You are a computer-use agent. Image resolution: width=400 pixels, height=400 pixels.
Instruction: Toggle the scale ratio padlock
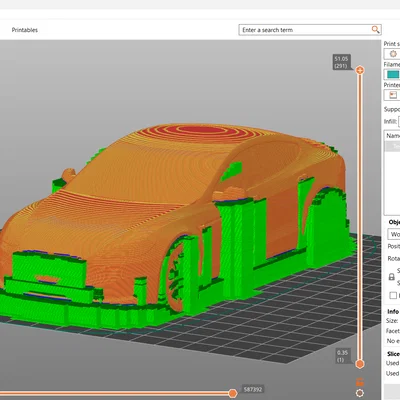[x=392, y=277]
